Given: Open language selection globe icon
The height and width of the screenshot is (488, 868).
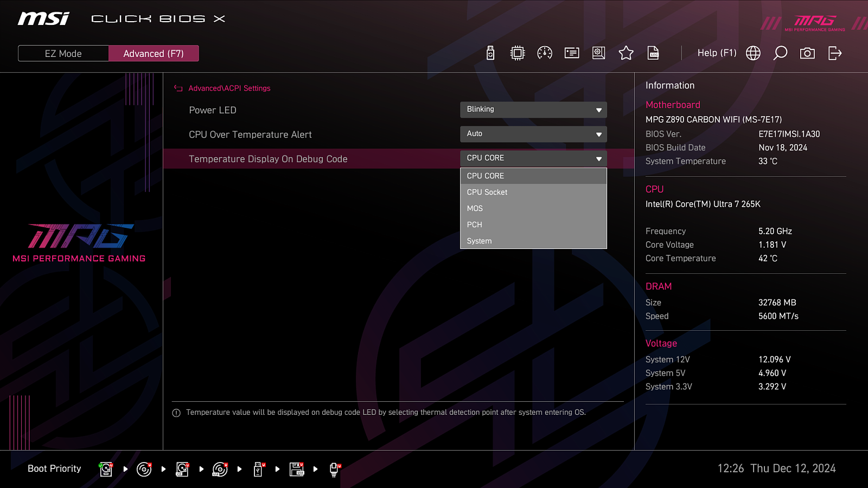Looking at the screenshot, I should pos(753,53).
